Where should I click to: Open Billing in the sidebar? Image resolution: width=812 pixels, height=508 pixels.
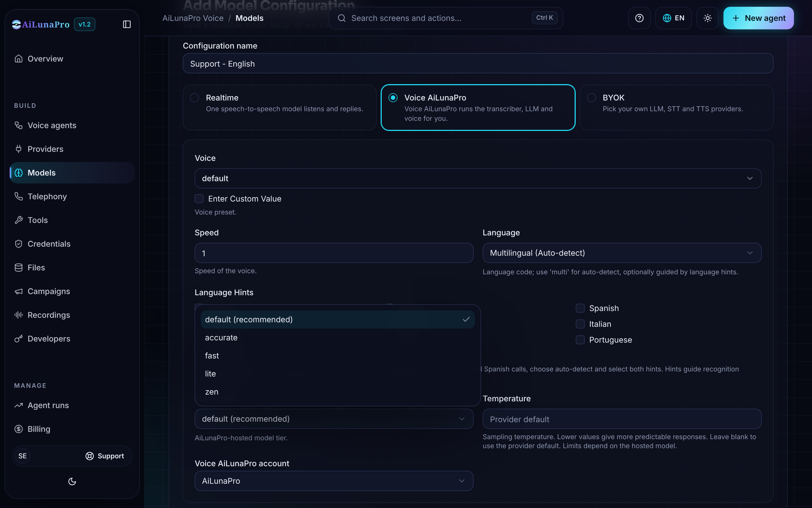[72, 429]
